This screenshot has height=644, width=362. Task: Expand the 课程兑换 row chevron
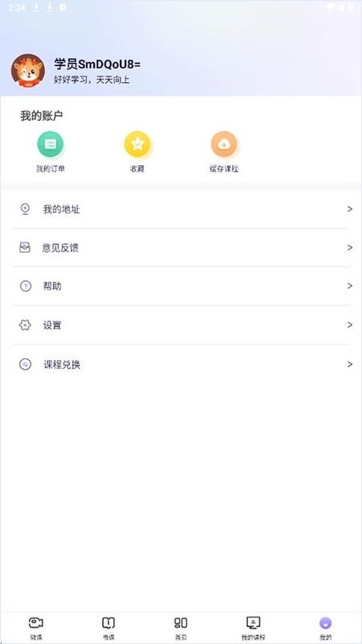click(350, 365)
